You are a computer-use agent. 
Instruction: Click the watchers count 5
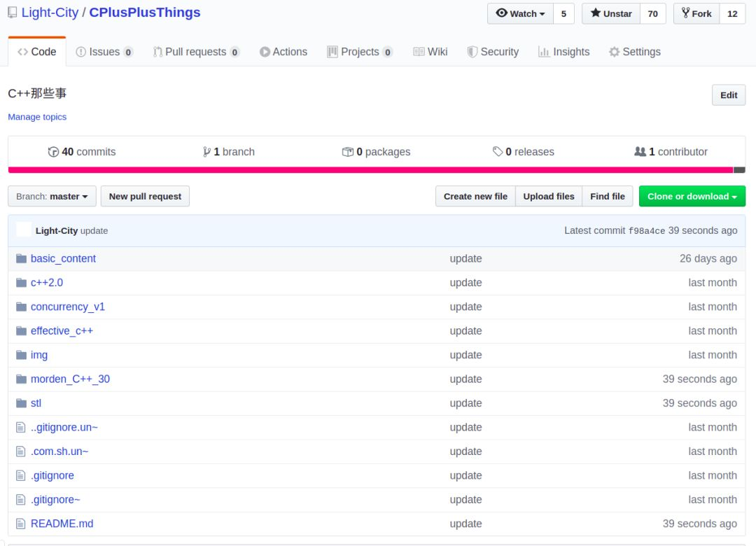coord(563,13)
